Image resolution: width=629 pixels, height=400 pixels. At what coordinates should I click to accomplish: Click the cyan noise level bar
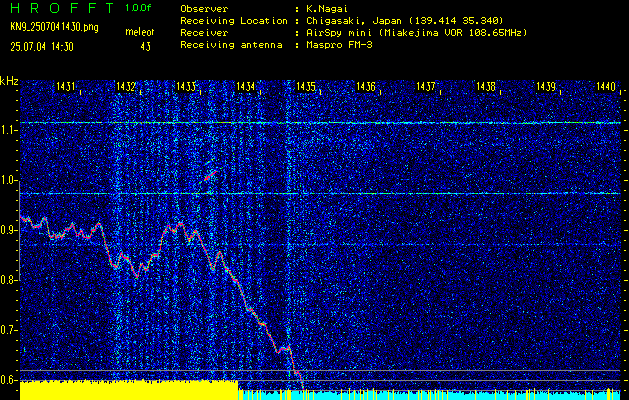coord(429,394)
